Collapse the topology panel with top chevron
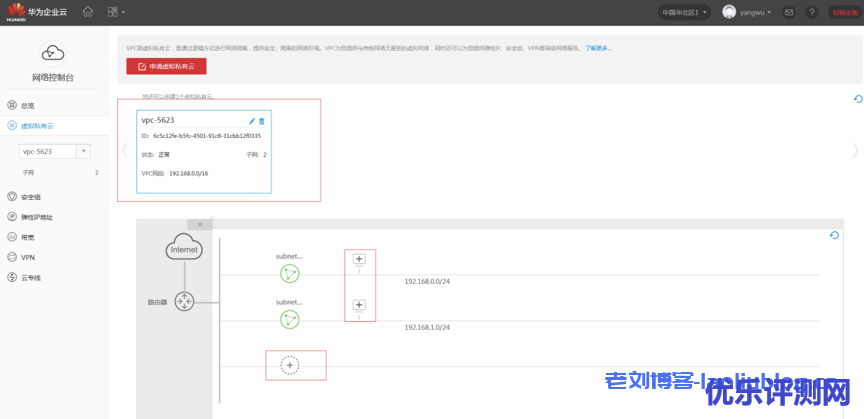 point(200,224)
